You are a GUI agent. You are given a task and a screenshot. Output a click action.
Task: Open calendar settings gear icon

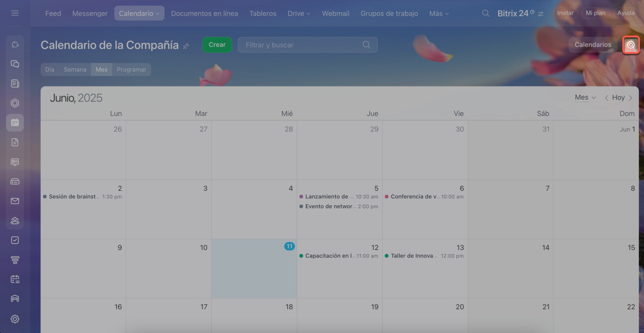coord(631,45)
